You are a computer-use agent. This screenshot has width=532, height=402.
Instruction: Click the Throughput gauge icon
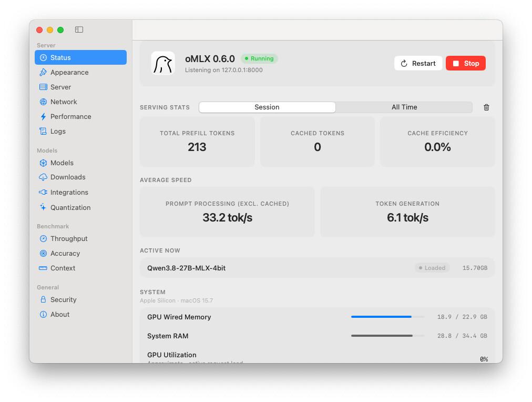coord(43,239)
